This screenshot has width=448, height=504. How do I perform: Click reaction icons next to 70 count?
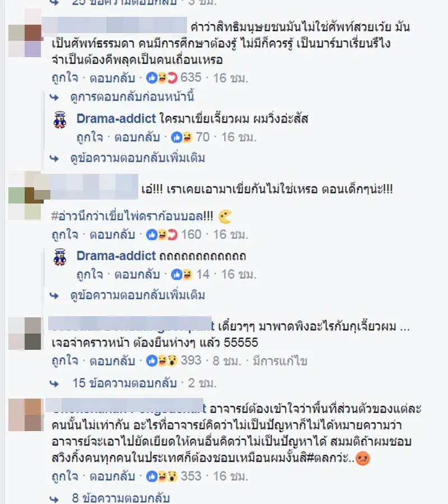(x=181, y=137)
